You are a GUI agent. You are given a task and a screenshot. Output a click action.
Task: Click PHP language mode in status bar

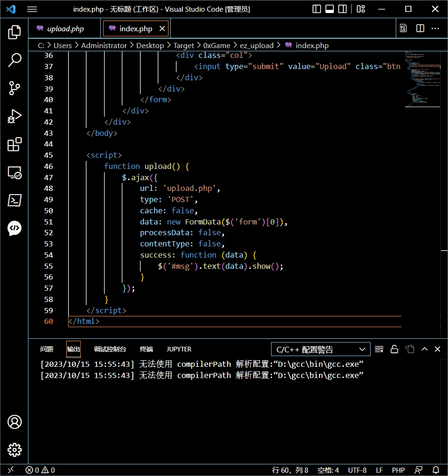tap(398, 470)
